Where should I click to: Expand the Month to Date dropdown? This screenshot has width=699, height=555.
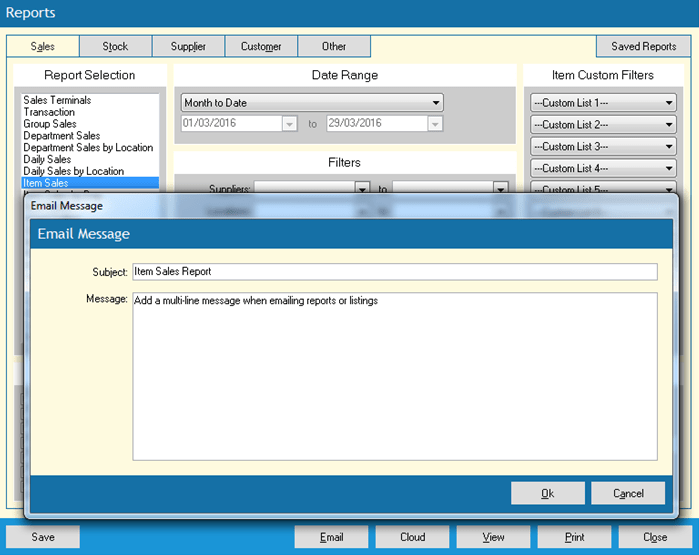pos(311,103)
